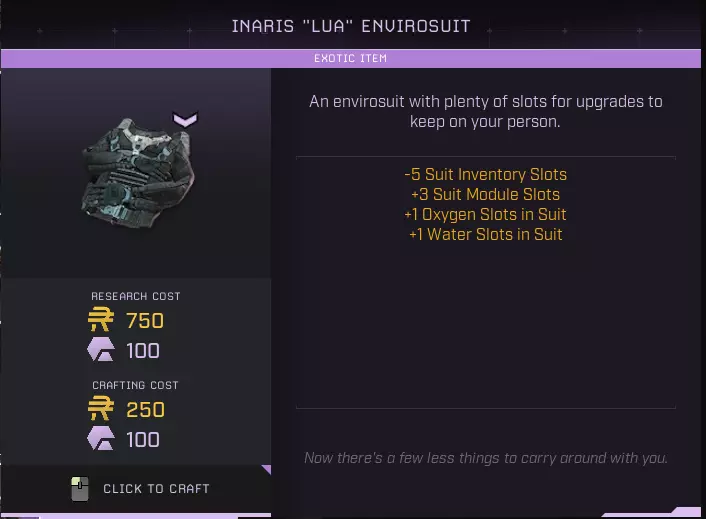Click the crafting cost credits icon

coord(101,409)
